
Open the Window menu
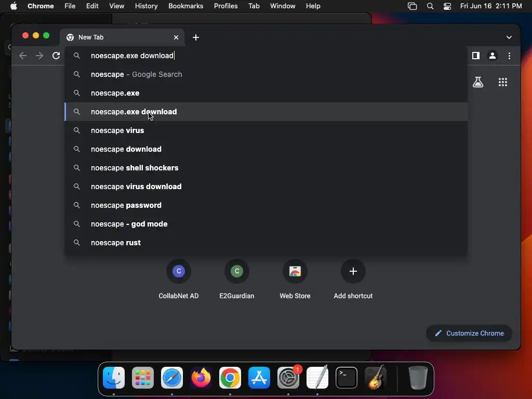point(283,6)
